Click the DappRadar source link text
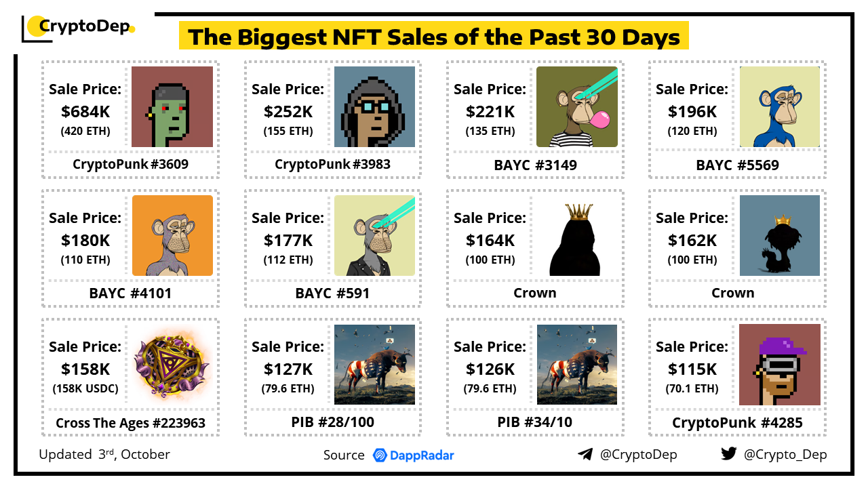 tap(422, 455)
